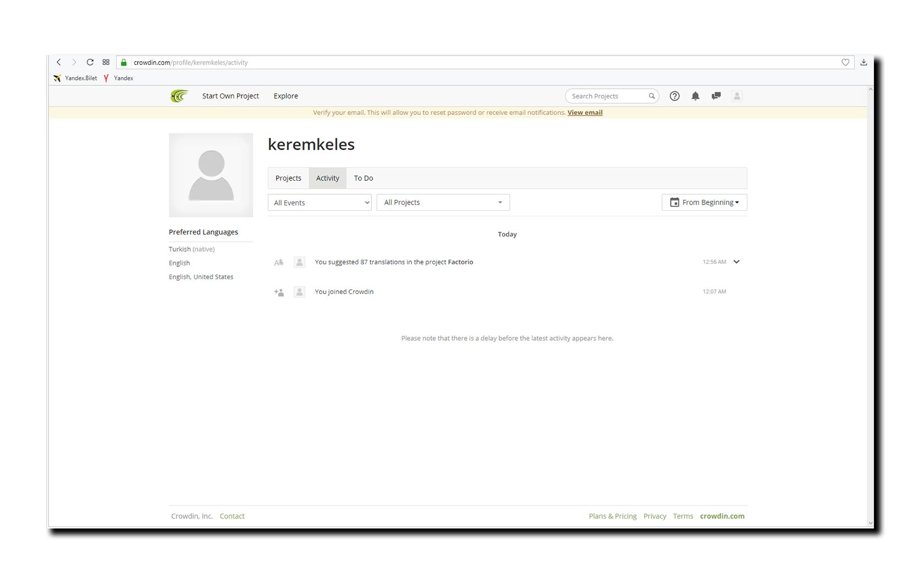Open the help question mark icon
The image size is (924, 578).
click(x=675, y=96)
